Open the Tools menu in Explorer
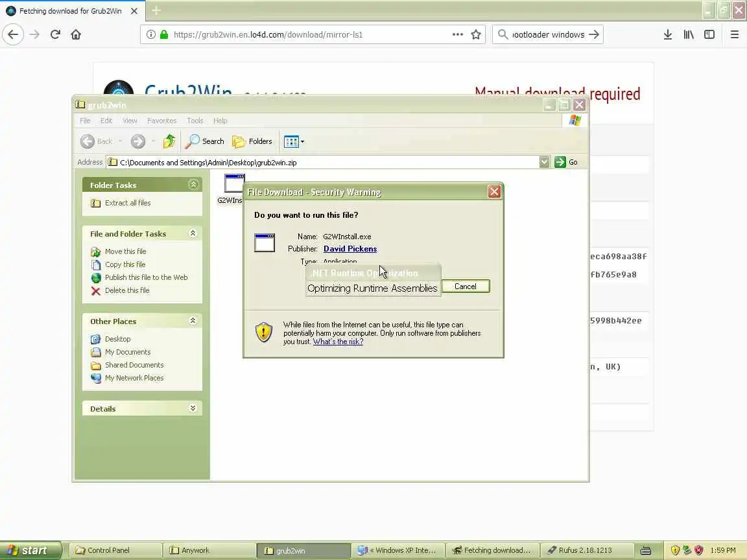This screenshot has width=747, height=560. point(195,121)
